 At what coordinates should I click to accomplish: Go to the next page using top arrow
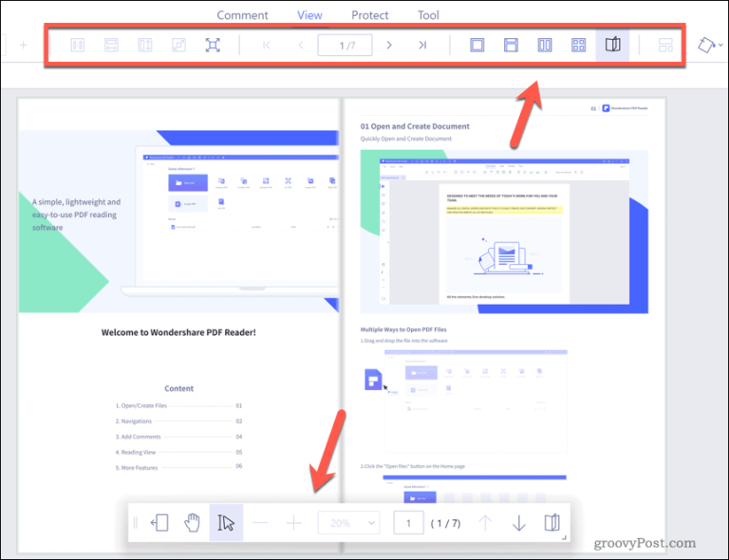[x=389, y=45]
